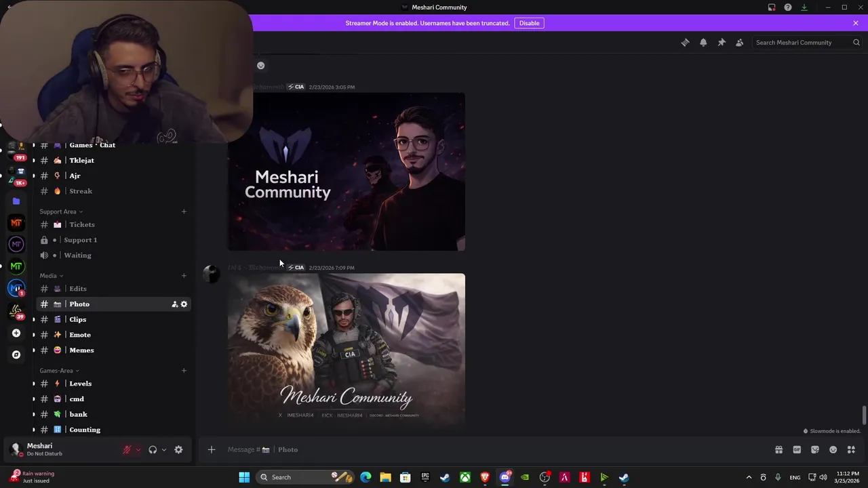
Task: Dismiss the Streamer Mode purple banner
Action: click(x=856, y=23)
